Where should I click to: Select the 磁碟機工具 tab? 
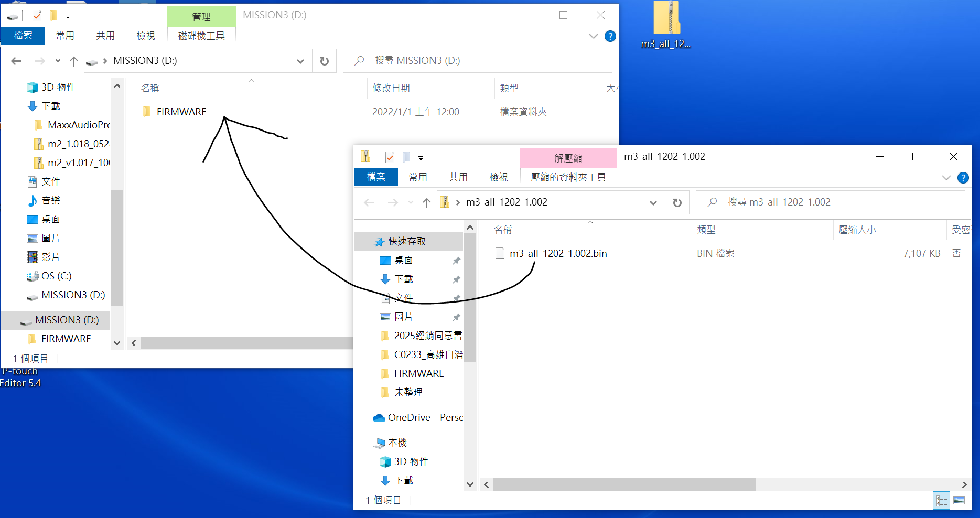pyautogui.click(x=201, y=36)
